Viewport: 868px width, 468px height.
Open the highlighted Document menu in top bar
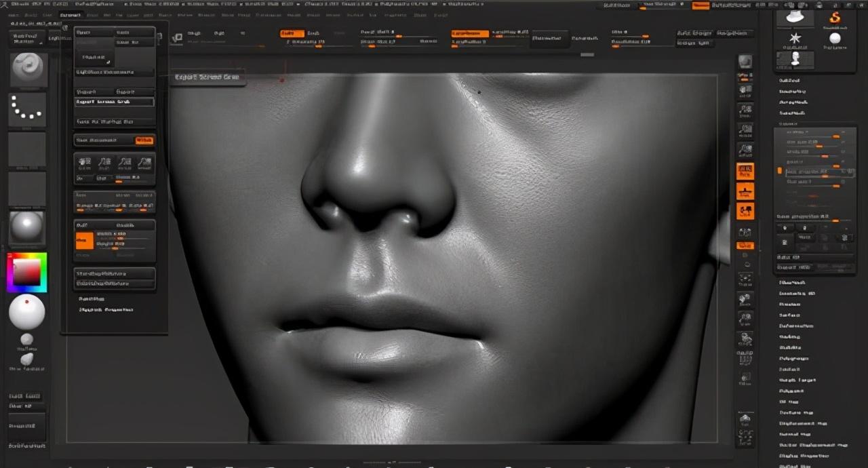point(70,15)
